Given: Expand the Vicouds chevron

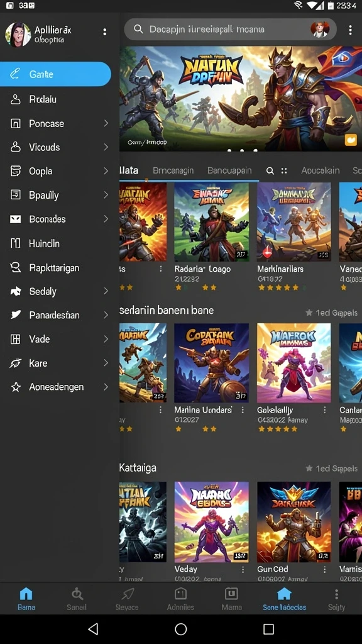Looking at the screenshot, I should [x=106, y=147].
